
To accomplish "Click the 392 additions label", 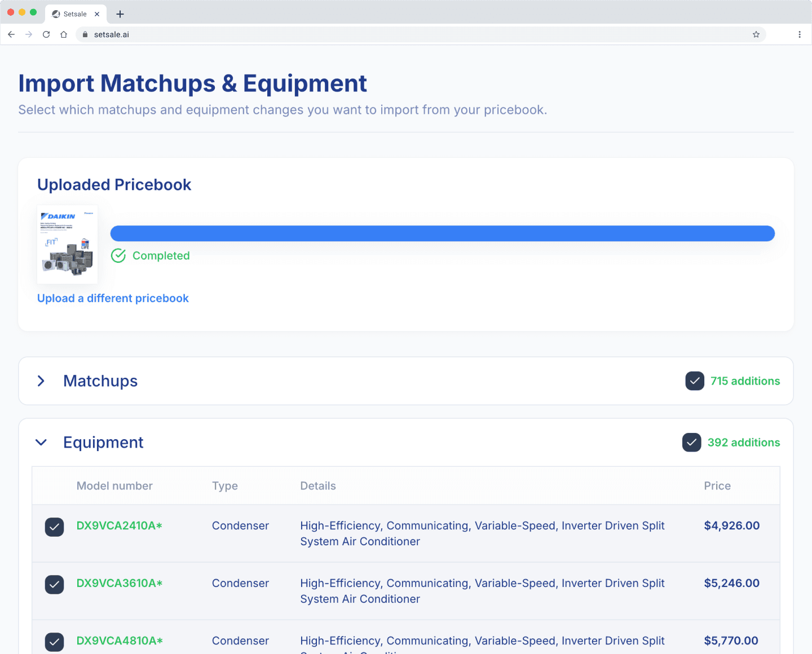I will coord(744,443).
